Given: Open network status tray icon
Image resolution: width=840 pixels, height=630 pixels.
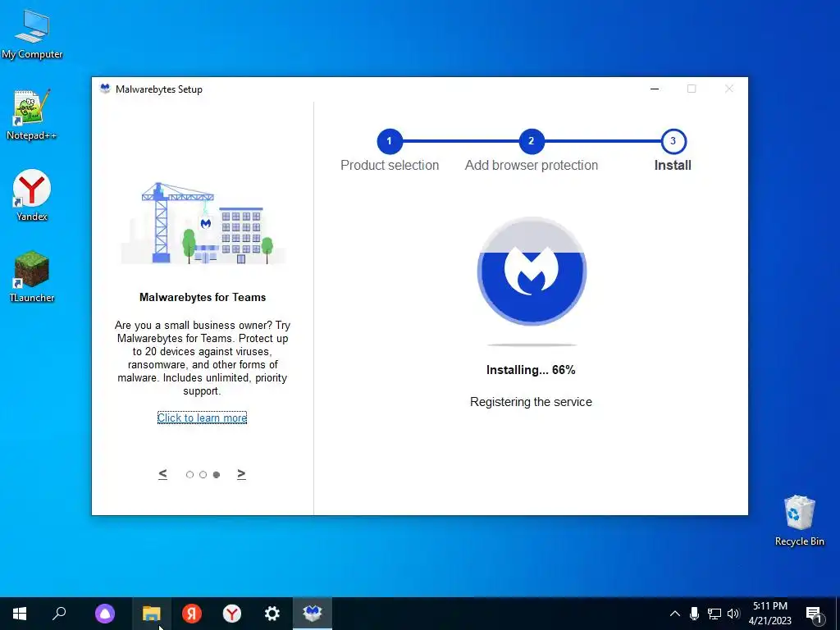Looking at the screenshot, I should (714, 614).
